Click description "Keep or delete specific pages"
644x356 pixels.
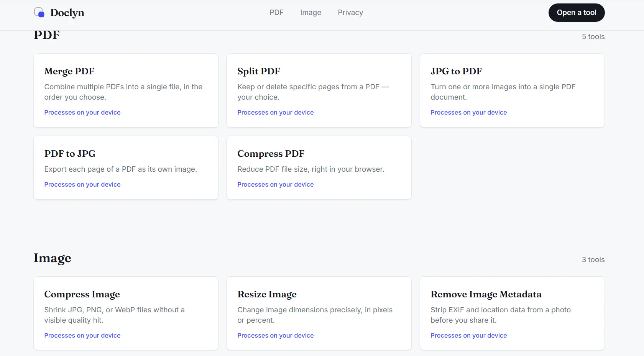pyautogui.click(x=313, y=92)
